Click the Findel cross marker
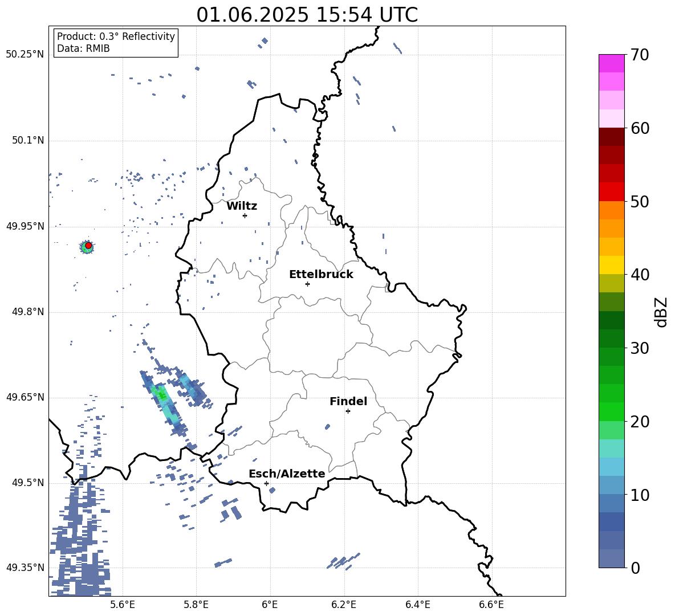This screenshot has height=616, width=675. (348, 411)
